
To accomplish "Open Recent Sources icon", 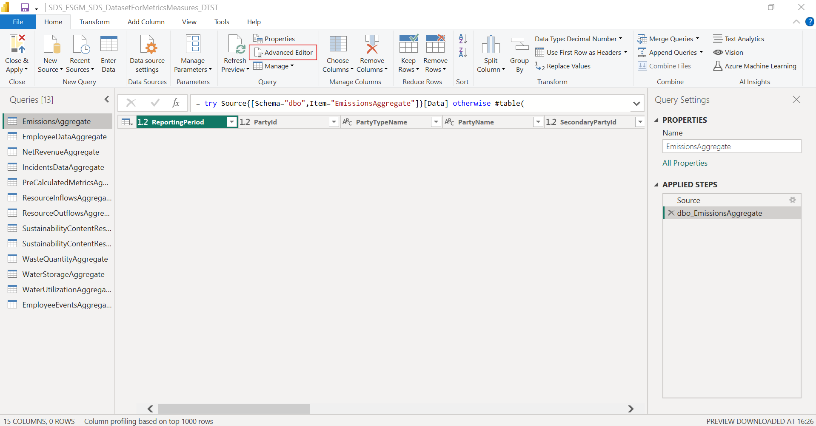I will click(x=80, y=44).
